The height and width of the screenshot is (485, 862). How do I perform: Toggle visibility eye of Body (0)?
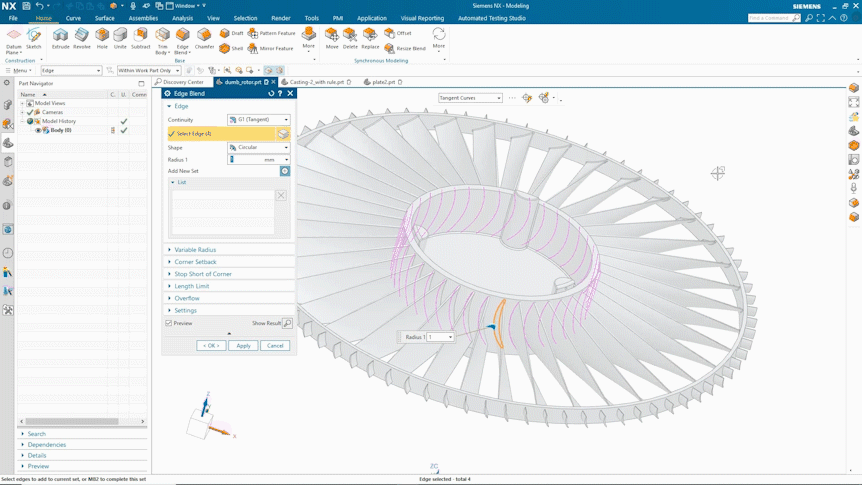click(x=38, y=130)
